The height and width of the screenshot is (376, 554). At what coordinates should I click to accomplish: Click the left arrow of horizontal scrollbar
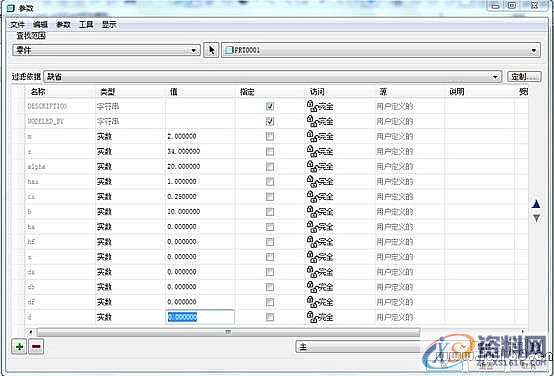[x=31, y=332]
